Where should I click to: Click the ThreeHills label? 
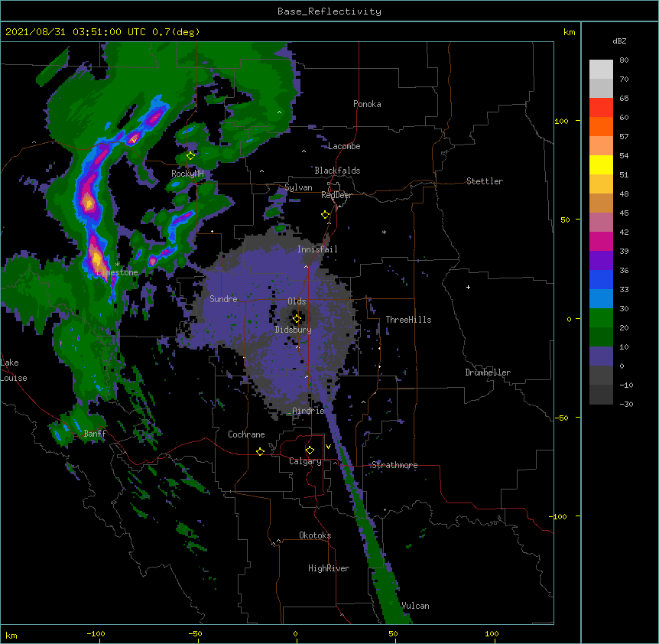tap(408, 320)
